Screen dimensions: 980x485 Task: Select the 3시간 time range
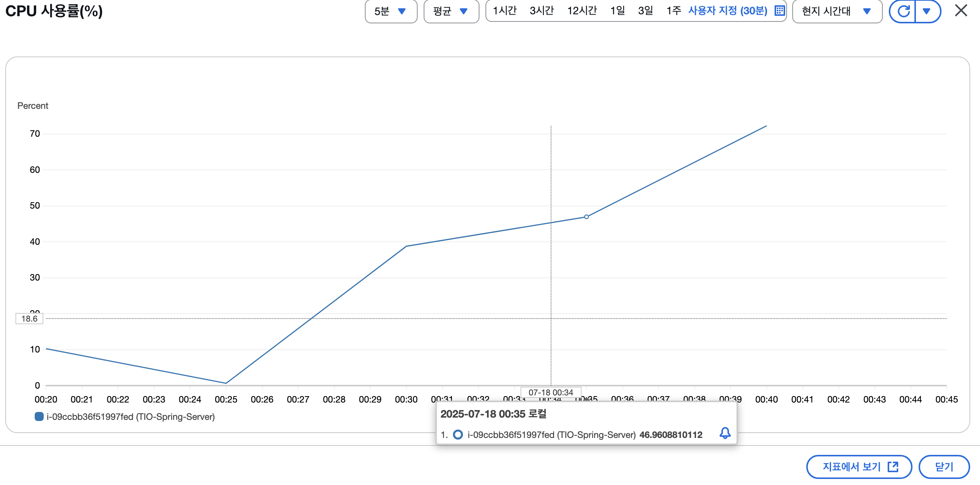point(542,11)
